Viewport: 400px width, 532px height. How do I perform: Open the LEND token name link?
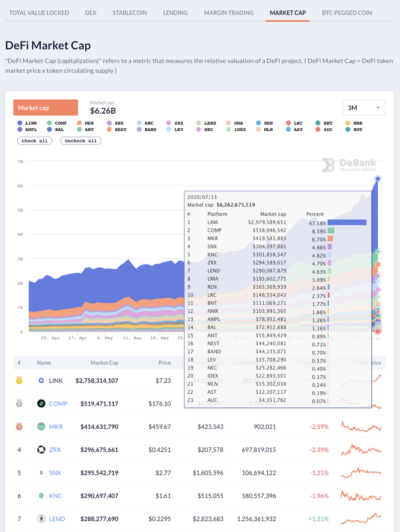pyautogui.click(x=57, y=519)
